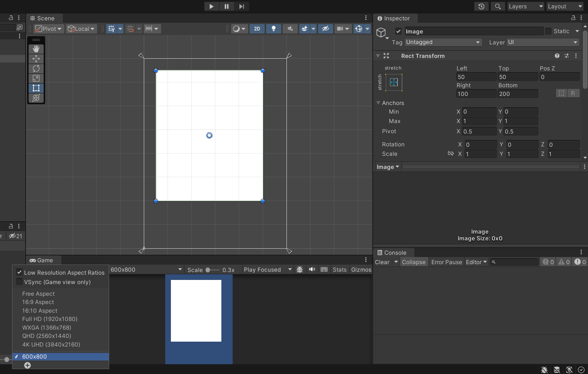Enable VSync (Game view only) checkbox
This screenshot has width=588, height=374.
[x=20, y=282]
